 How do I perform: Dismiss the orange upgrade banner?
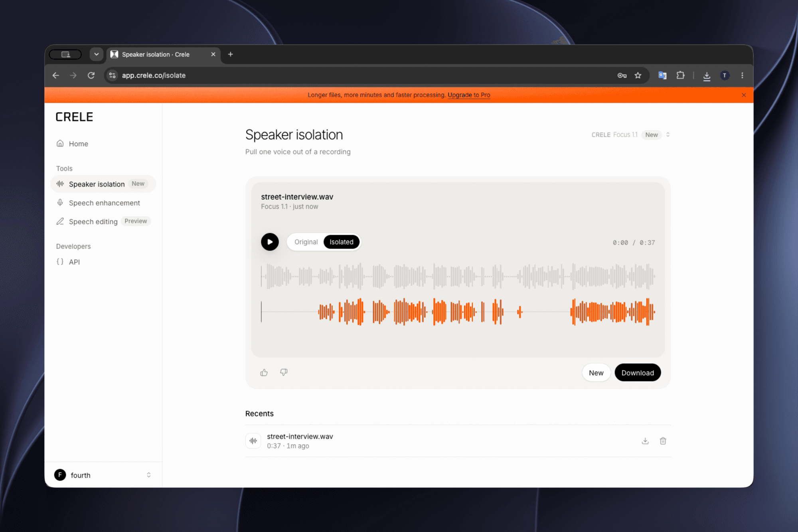click(744, 95)
